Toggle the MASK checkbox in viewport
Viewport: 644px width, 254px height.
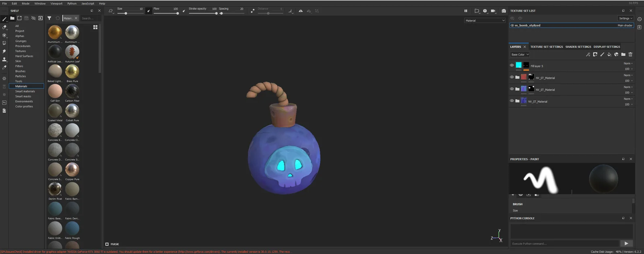(x=107, y=244)
